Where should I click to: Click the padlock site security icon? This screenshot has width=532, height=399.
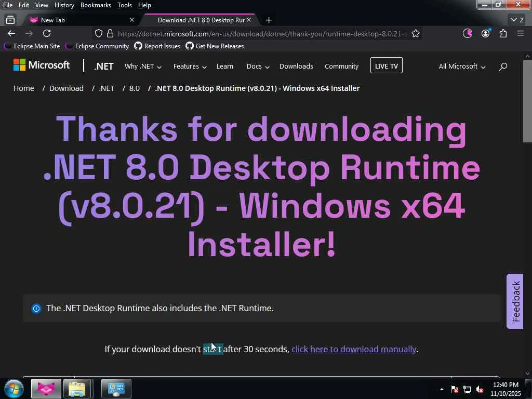point(110,33)
